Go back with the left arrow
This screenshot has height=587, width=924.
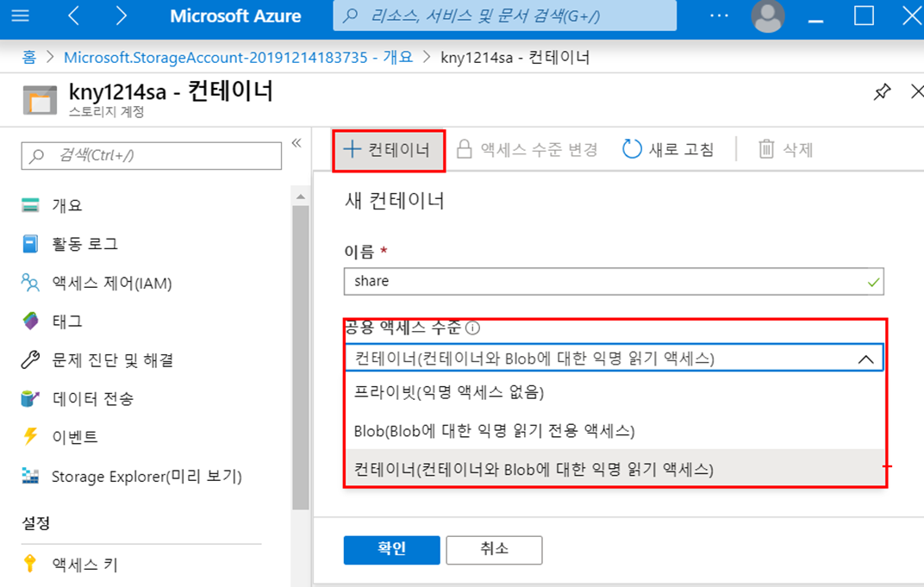pyautogui.click(x=73, y=16)
